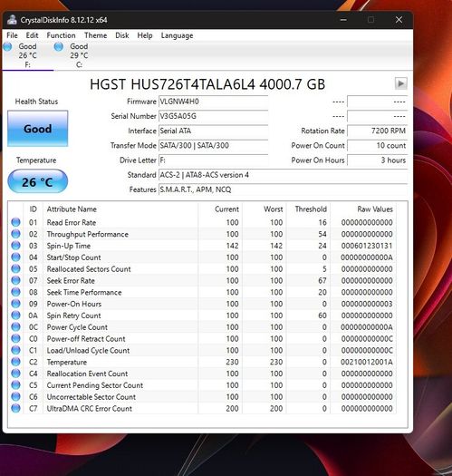Viewport: 452px width, 476px height.
Task: Click the disk model title HGST HUS726T4TALA6L4
Action: tap(207, 84)
